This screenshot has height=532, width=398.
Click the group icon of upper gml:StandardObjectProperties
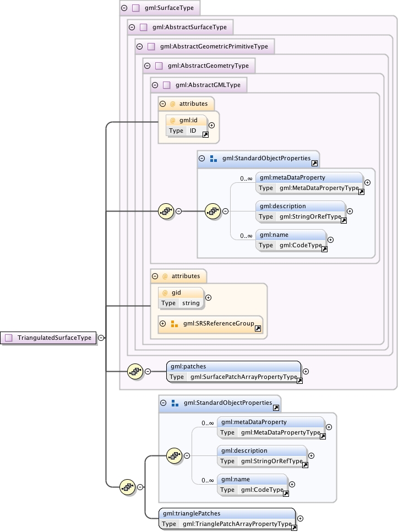(x=214, y=159)
